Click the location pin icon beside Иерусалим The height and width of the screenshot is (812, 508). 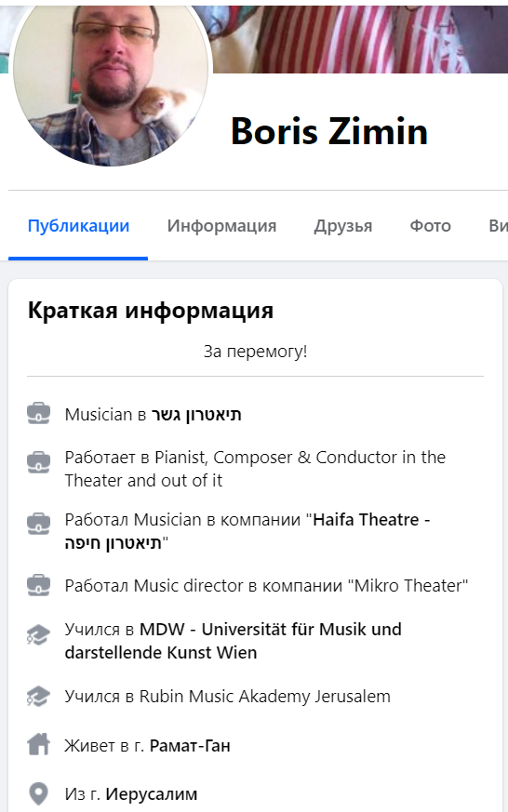pos(39,793)
